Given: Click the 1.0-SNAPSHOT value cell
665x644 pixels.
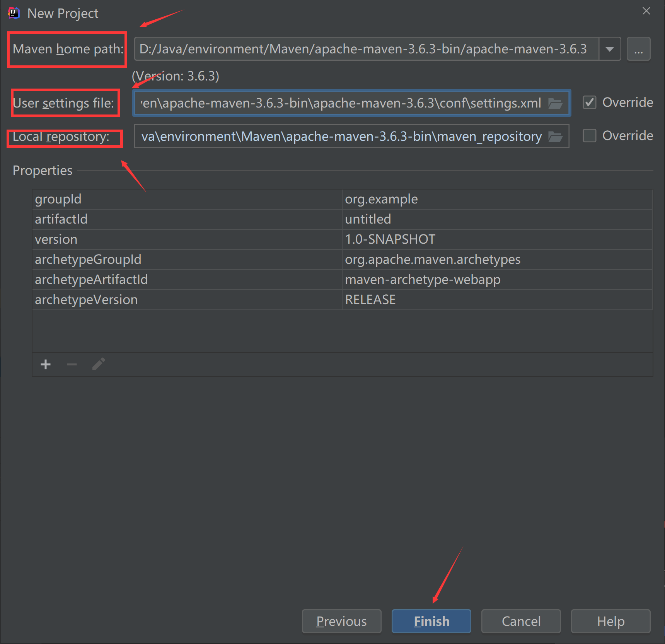Looking at the screenshot, I should [497, 239].
